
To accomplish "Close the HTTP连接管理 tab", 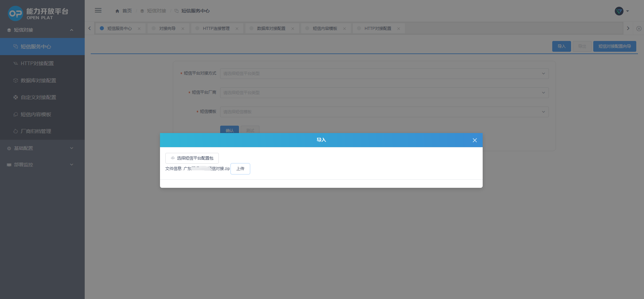I will pos(237,29).
